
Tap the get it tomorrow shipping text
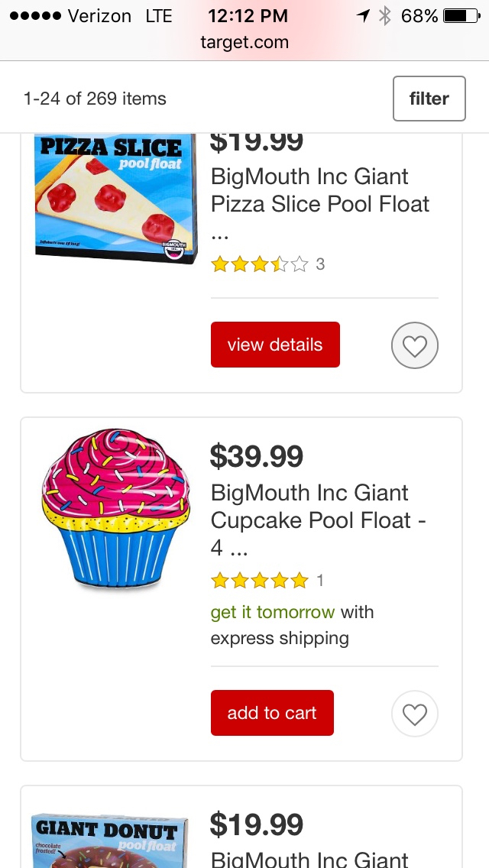pyautogui.click(x=273, y=612)
